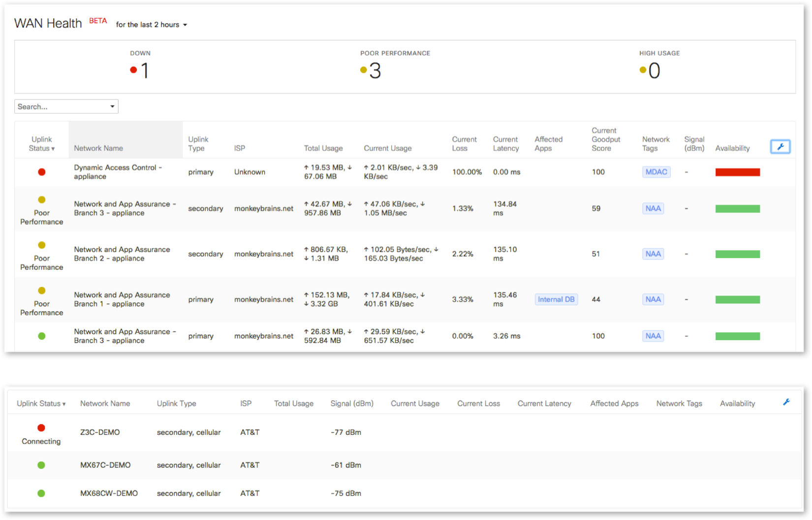Sort by Uplink Status in the top table

pos(42,144)
